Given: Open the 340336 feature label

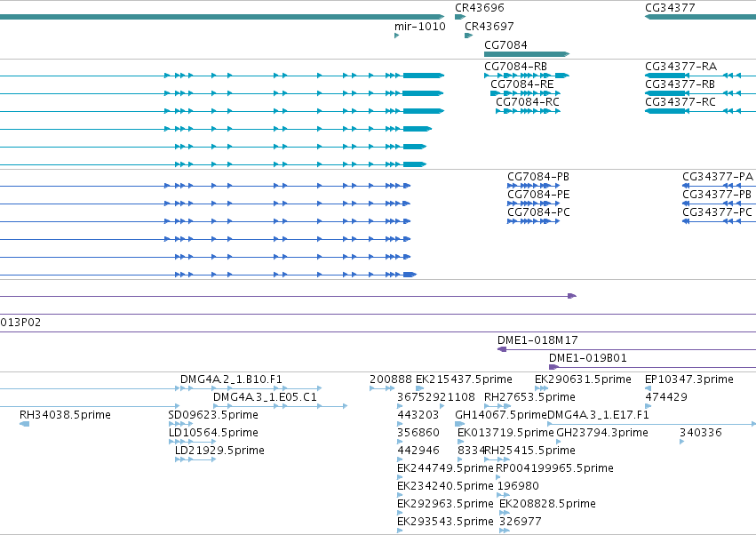Looking at the screenshot, I should 701,433.
